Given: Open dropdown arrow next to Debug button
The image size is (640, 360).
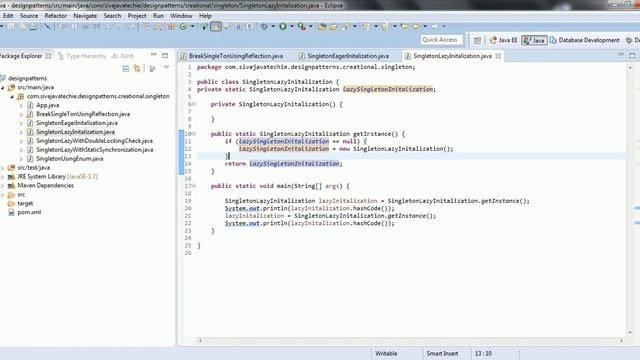Looking at the screenshot, I should click(273, 27).
